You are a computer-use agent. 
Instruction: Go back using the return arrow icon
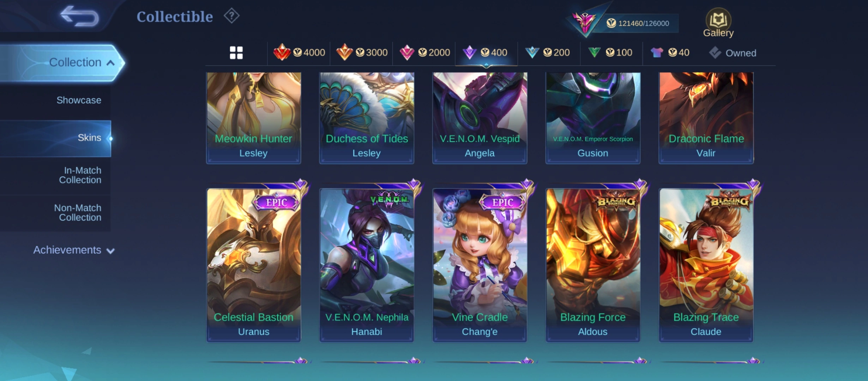click(x=80, y=16)
